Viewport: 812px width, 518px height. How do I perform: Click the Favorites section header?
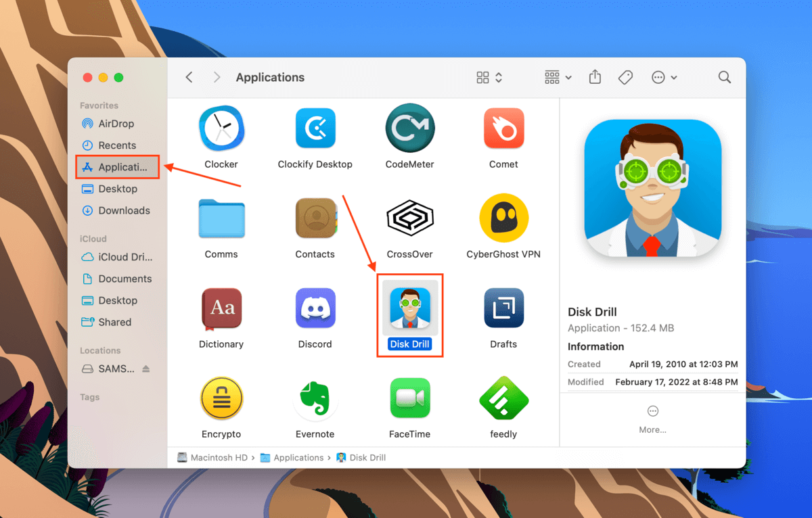coord(99,105)
